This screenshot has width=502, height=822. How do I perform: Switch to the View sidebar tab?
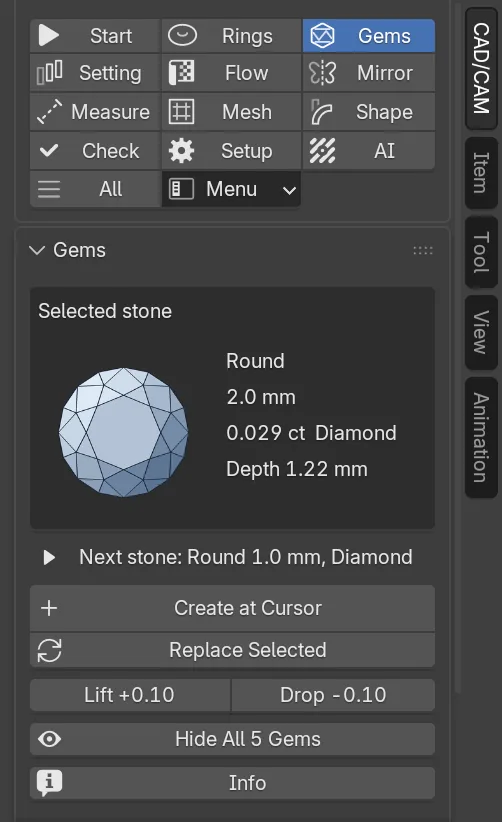[x=481, y=332]
